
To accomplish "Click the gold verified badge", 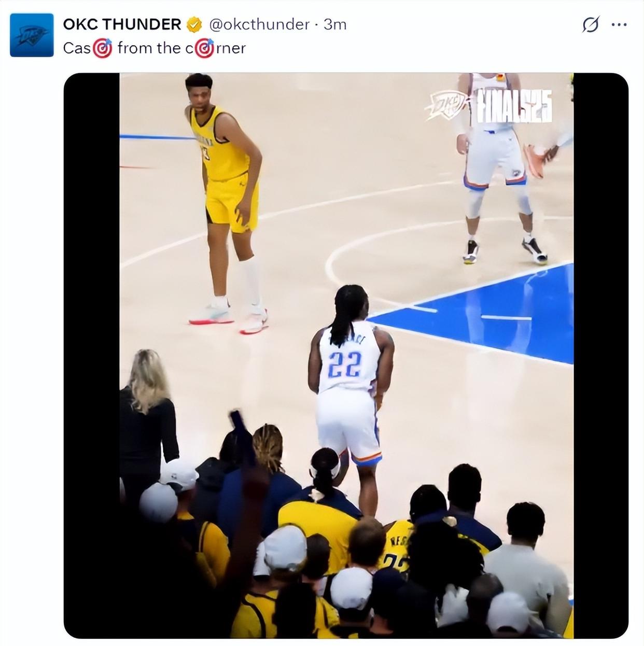I will click(x=194, y=24).
